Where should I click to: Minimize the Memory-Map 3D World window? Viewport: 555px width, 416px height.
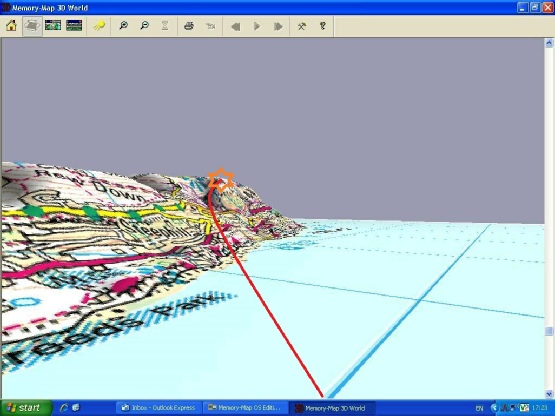[522, 7]
